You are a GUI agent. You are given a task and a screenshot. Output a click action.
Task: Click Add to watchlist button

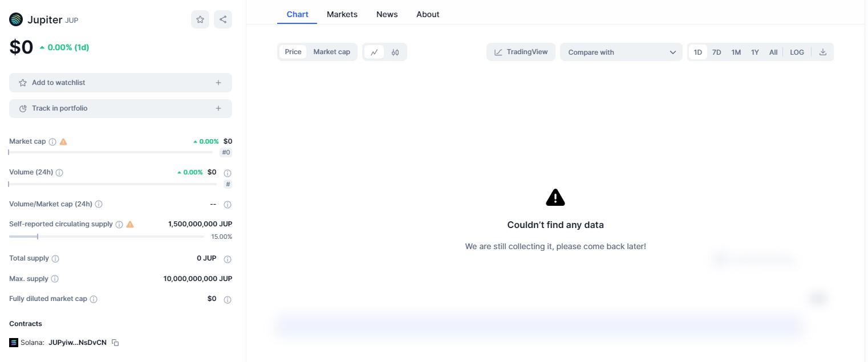click(x=120, y=83)
